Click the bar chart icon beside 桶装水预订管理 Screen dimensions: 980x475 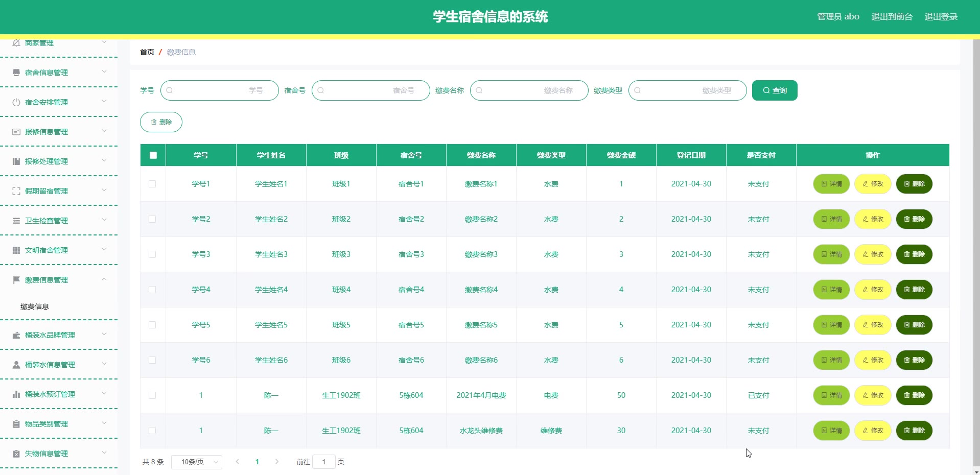click(x=16, y=394)
